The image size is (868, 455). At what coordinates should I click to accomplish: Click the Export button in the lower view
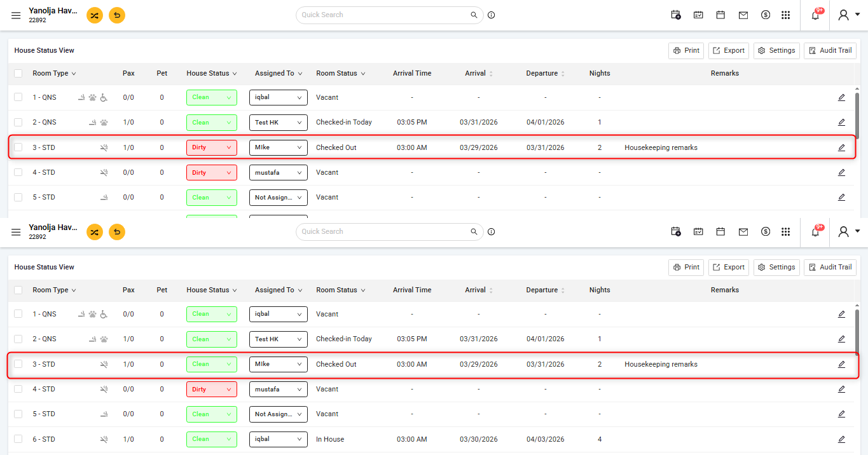click(729, 268)
